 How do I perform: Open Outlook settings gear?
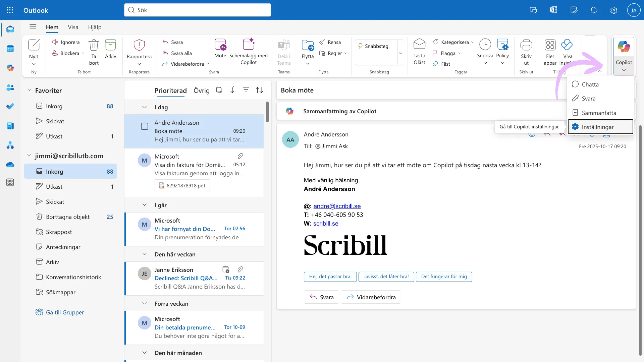[614, 10]
